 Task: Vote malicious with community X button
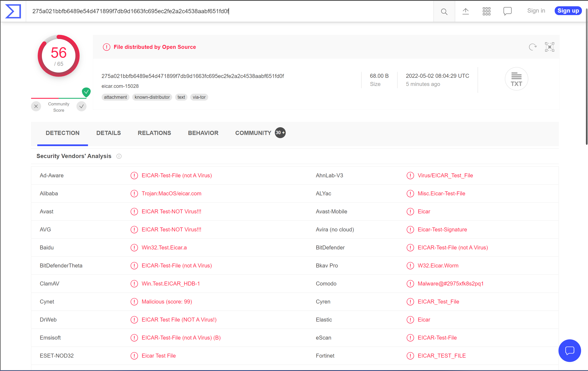pyautogui.click(x=36, y=106)
